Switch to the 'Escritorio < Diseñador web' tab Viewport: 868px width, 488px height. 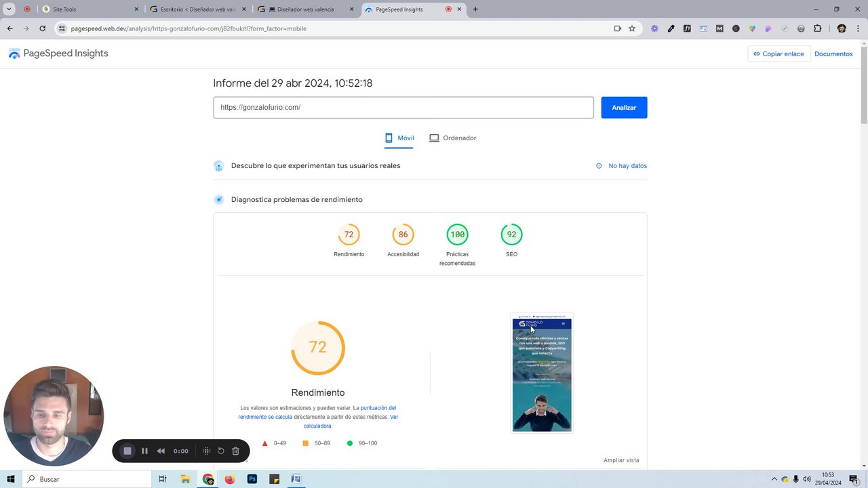tap(198, 9)
